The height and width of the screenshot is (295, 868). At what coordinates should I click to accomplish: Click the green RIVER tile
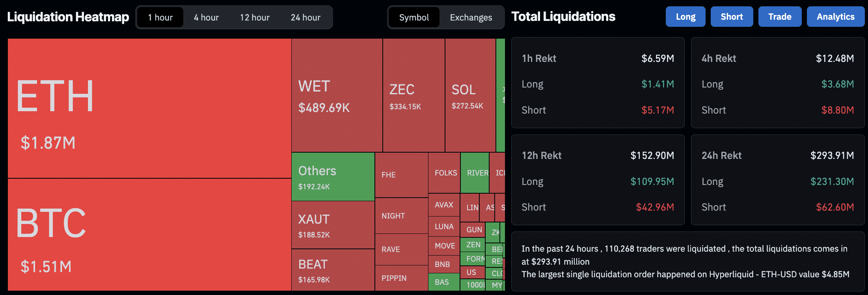(475, 173)
